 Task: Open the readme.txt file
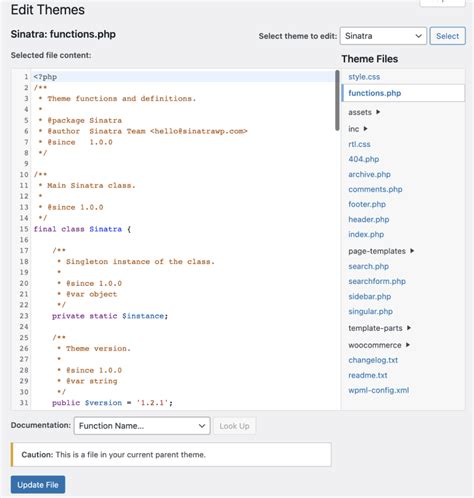click(x=368, y=375)
